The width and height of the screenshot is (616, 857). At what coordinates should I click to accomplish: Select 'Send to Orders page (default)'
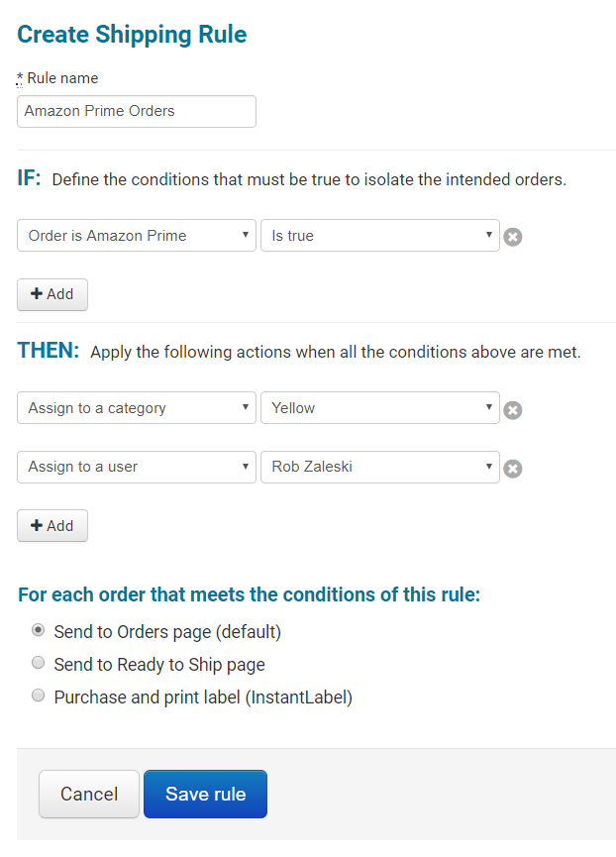tap(38, 629)
